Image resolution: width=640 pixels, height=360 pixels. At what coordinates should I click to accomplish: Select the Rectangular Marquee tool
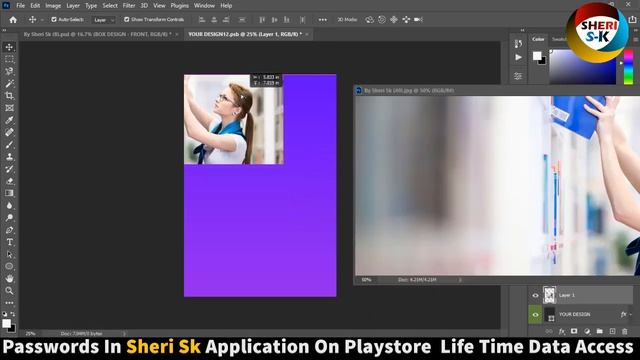click(9, 59)
